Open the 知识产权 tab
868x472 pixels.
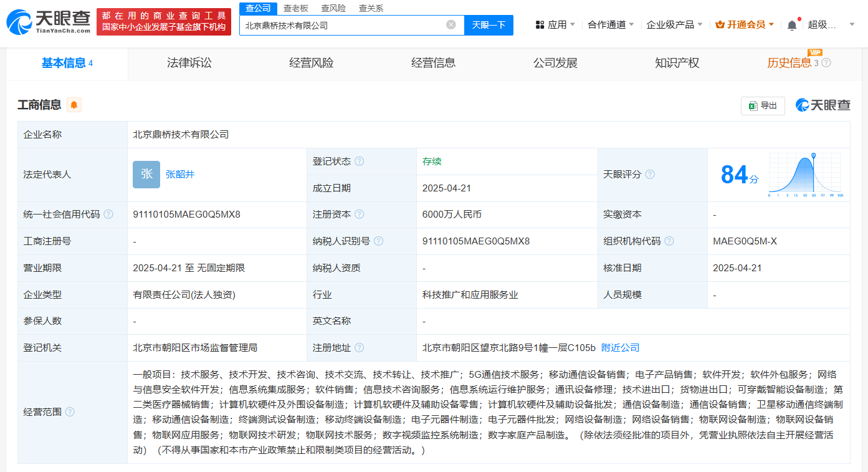point(677,63)
